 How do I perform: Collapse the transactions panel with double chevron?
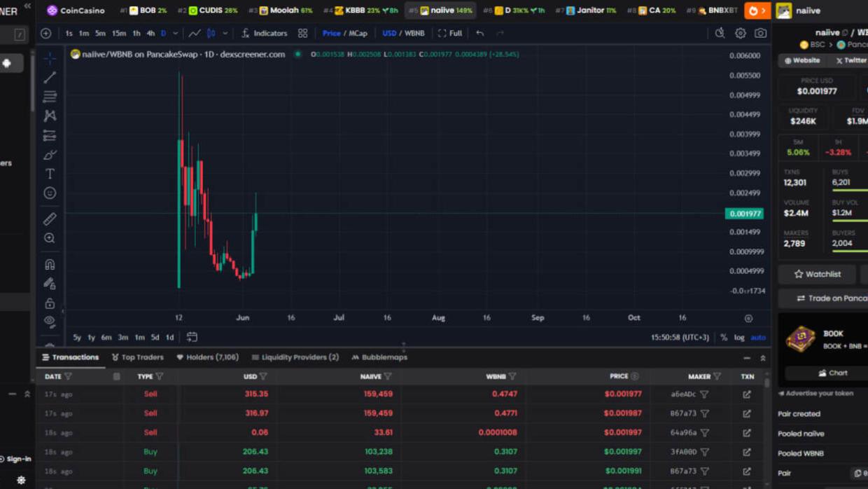[x=763, y=357]
